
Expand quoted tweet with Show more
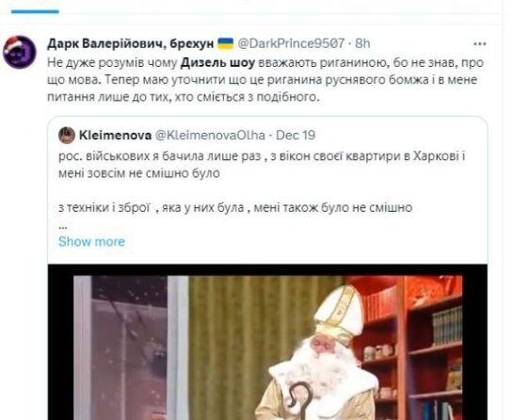point(91,242)
